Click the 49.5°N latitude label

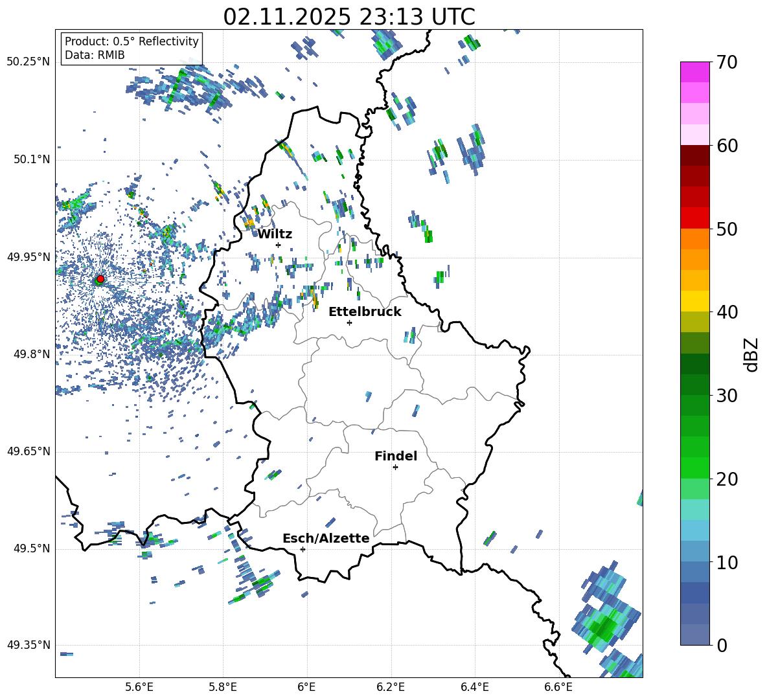click(31, 548)
